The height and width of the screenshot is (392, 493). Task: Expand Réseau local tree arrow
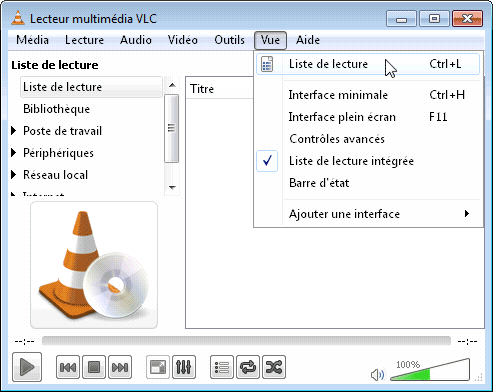point(13,175)
